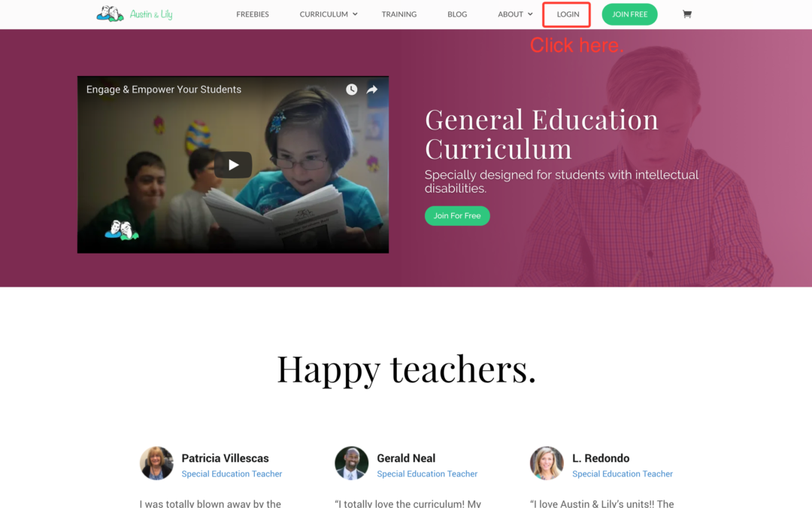
Task: Open the Freebies menu item
Action: (253, 14)
